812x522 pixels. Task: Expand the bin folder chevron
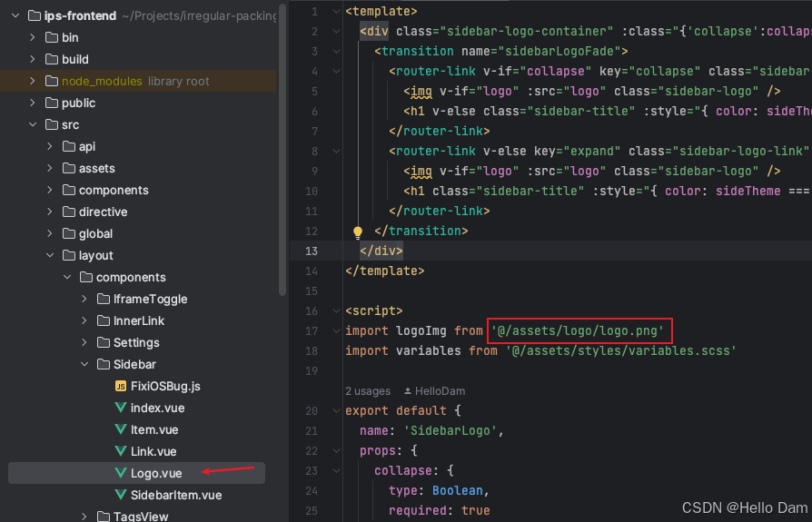pos(33,38)
